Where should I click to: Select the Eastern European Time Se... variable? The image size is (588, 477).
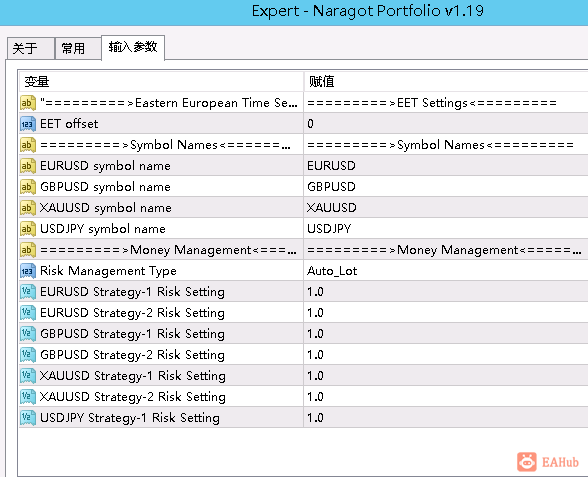[x=169, y=103]
